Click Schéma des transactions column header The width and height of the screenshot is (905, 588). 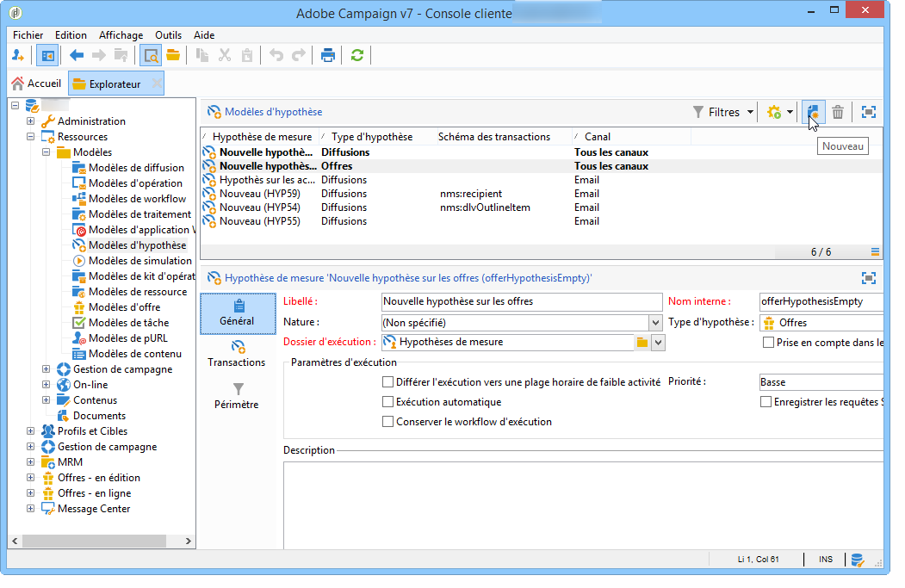(503, 137)
